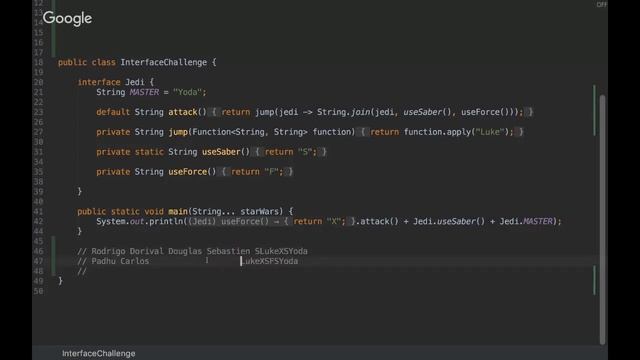Screen dimensions: 640x360
Task: Click the MASTER constant declaration on line 21
Action: click(144, 92)
